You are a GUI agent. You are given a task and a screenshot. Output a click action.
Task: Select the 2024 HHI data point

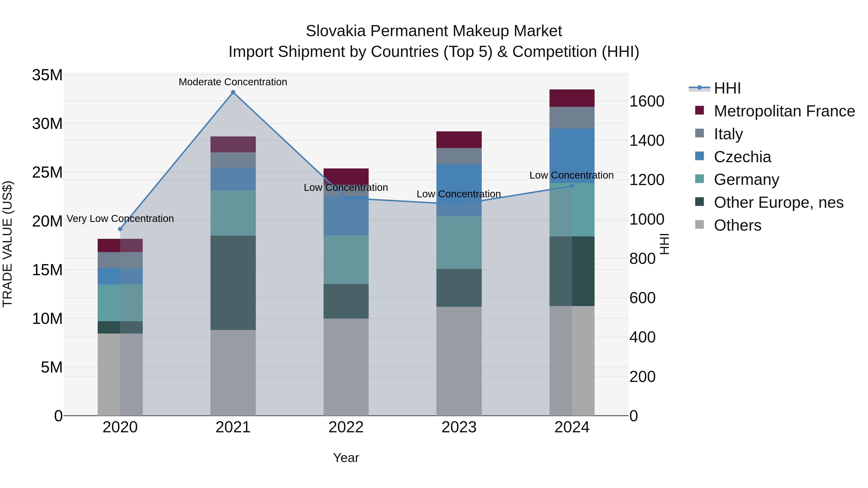tap(572, 186)
